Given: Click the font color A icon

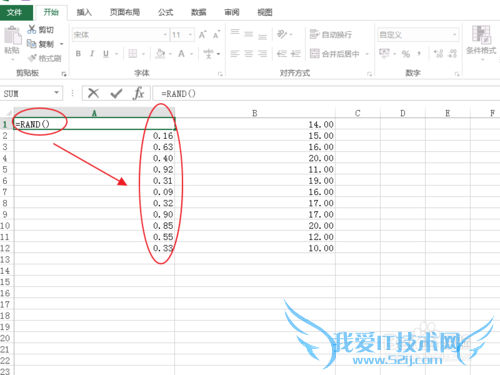Looking at the screenshot, I should point(181,54).
